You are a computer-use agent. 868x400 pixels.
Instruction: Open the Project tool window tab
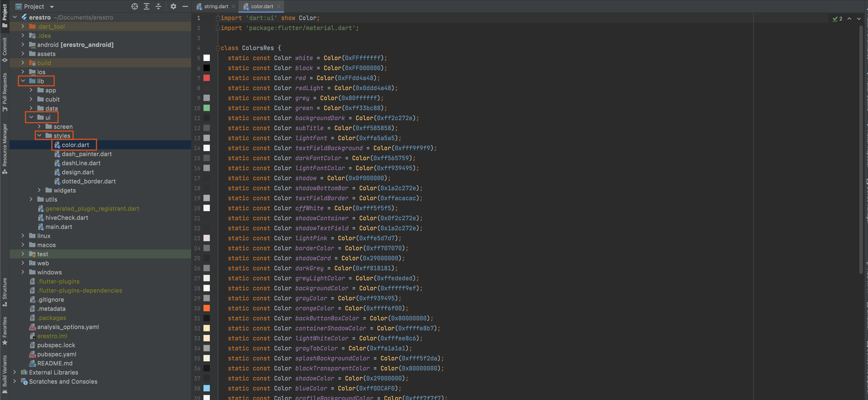[x=5, y=15]
